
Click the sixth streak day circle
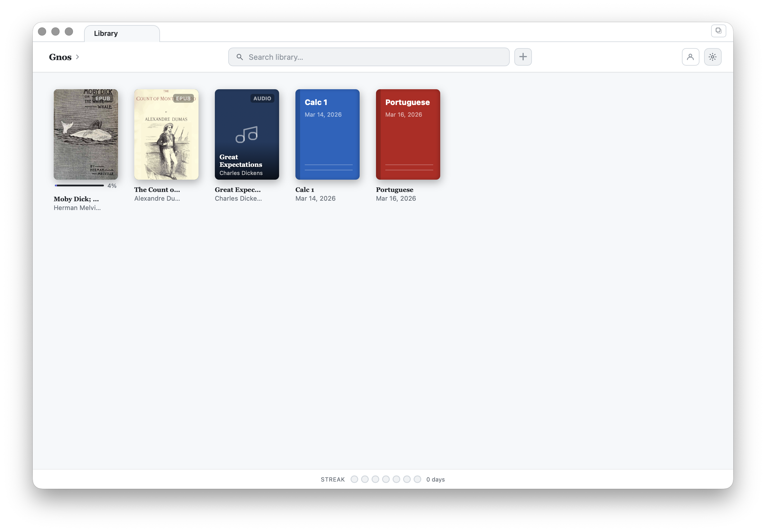[x=407, y=479]
